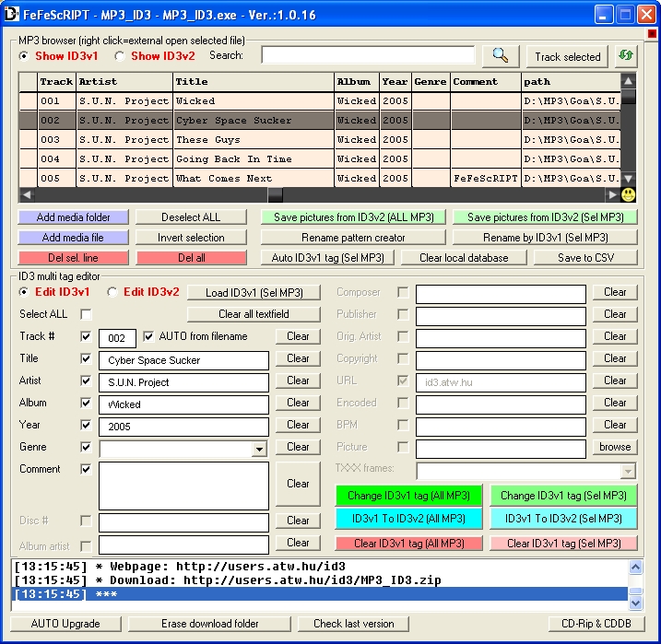Click Deselect ALL button
Screen dimensions: 661x644
[192, 217]
